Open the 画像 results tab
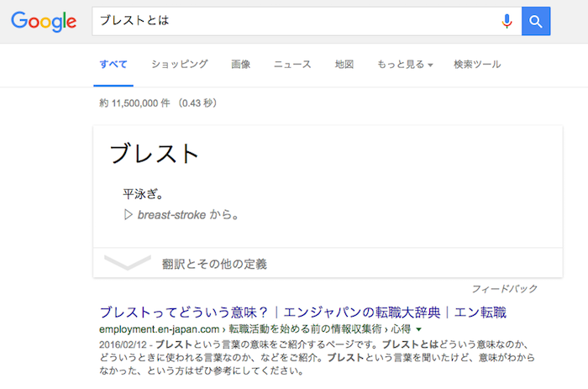588x389 pixels. pos(240,65)
